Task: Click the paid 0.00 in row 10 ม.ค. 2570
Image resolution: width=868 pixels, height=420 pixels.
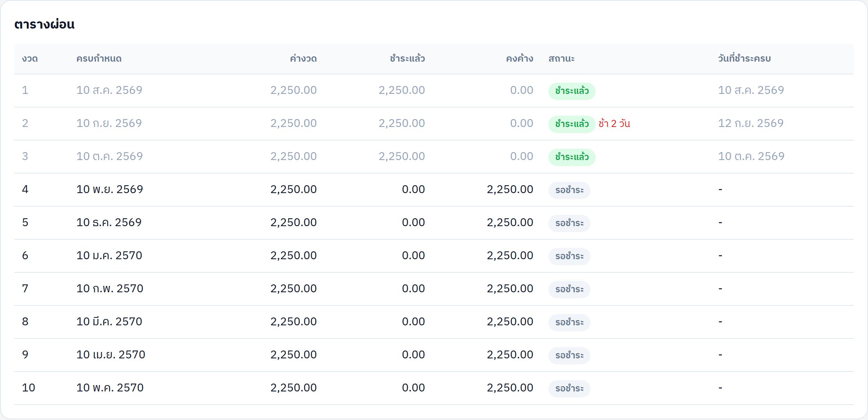Action: pos(413,255)
